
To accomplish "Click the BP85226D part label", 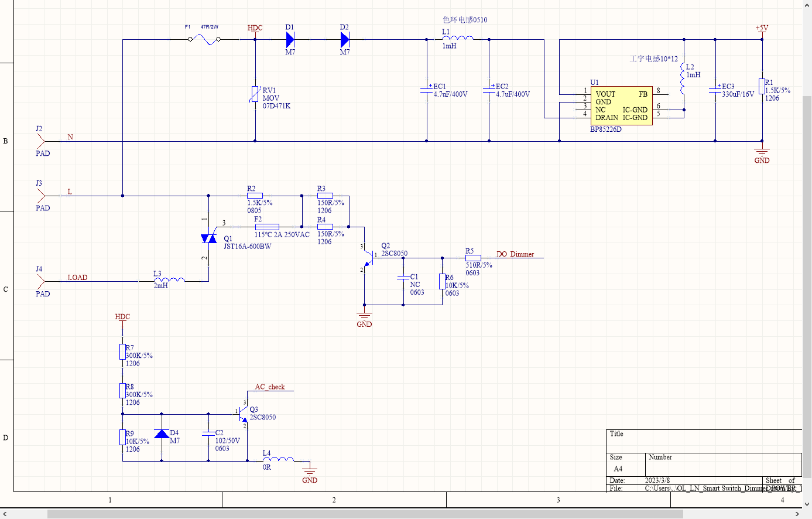I will 606,129.
